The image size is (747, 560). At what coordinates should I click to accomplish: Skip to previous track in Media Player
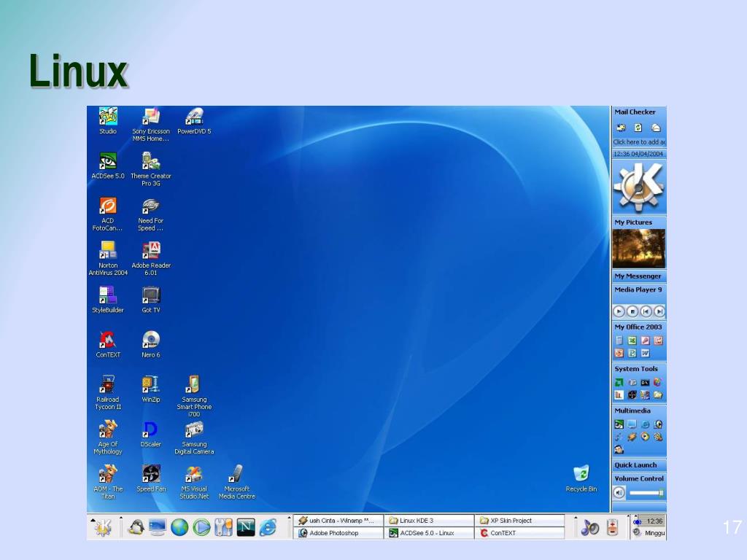pyautogui.click(x=646, y=311)
